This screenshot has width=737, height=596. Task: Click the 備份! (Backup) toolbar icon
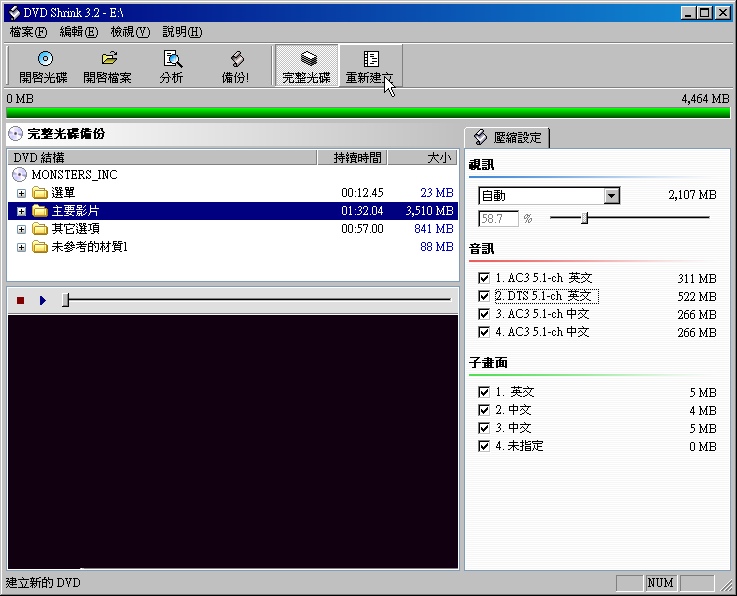236,59
